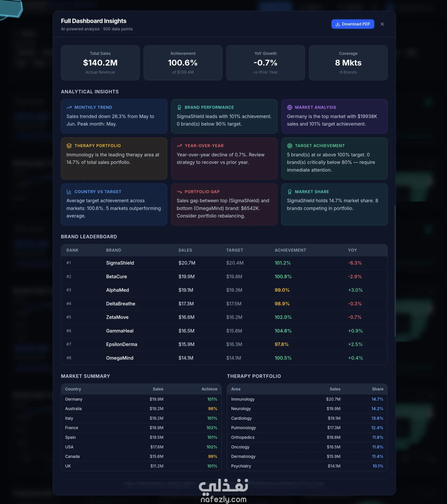The width and height of the screenshot is (447, 504).
Task: Click the Dermatology row in Therapy Portfolio
Action: click(307, 456)
